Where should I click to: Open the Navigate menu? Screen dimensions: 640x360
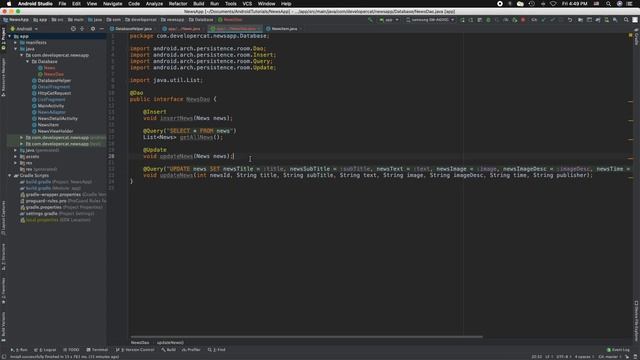coord(112,4)
